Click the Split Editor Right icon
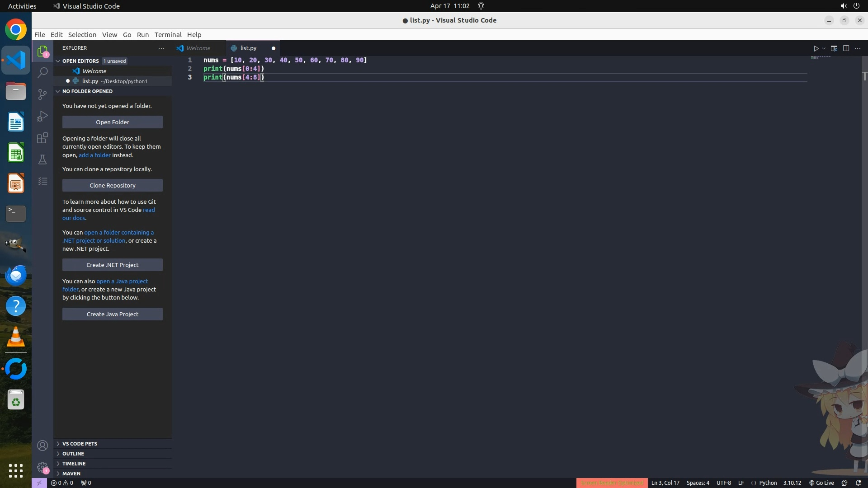 coord(846,48)
